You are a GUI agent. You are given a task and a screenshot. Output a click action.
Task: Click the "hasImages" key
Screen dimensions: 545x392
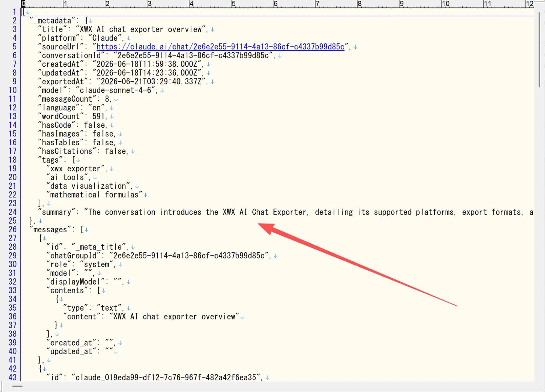[61, 134]
